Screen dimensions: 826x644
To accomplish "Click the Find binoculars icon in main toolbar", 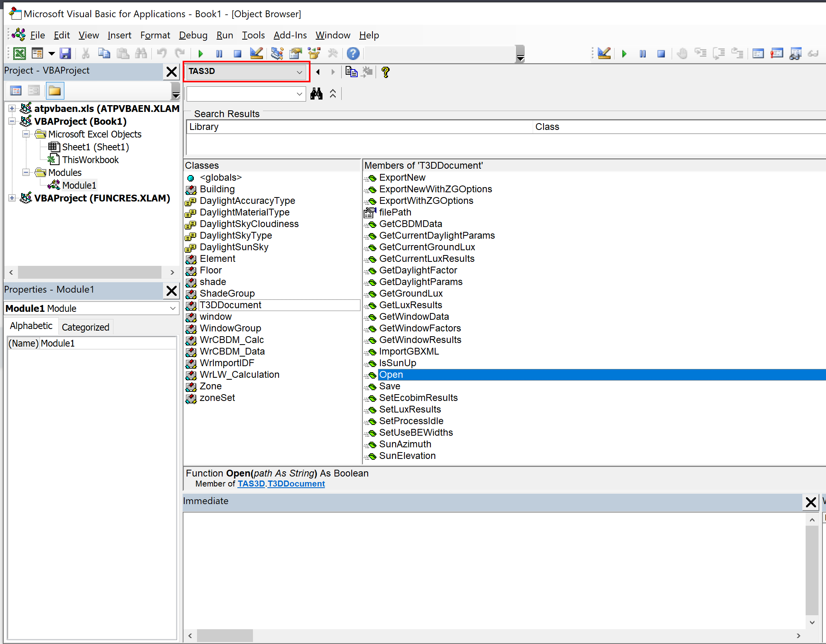I will (x=141, y=53).
